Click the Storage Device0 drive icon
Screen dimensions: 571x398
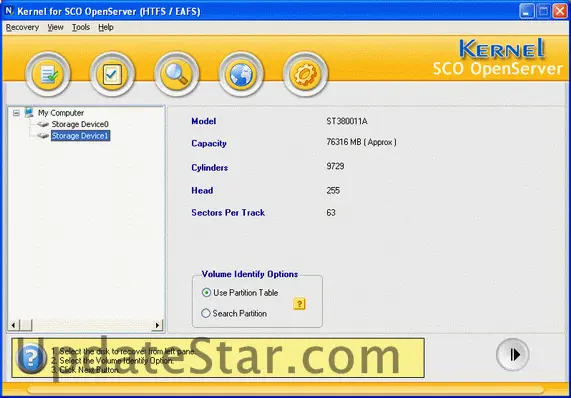tap(43, 125)
